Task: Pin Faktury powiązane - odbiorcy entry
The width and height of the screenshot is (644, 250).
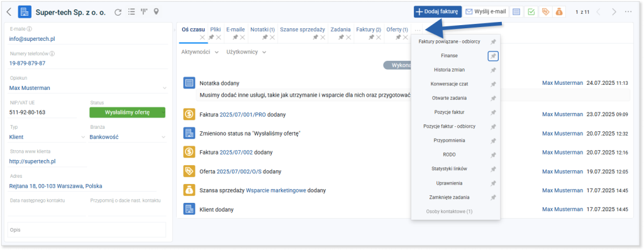Action: tap(493, 42)
